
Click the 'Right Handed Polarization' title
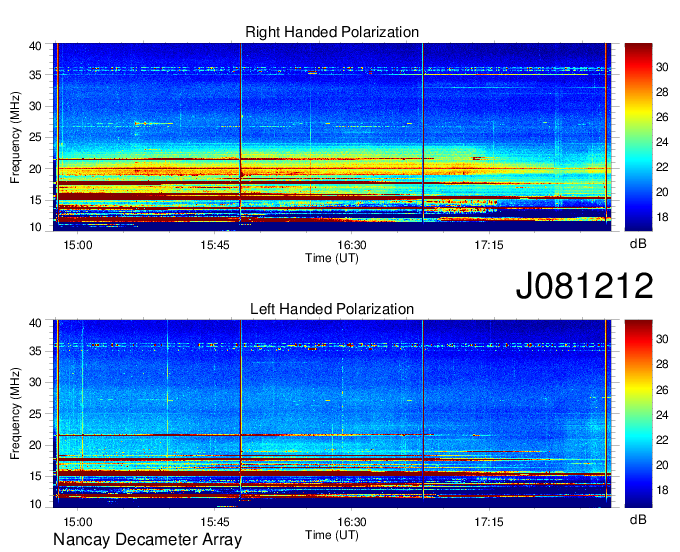tap(332, 32)
